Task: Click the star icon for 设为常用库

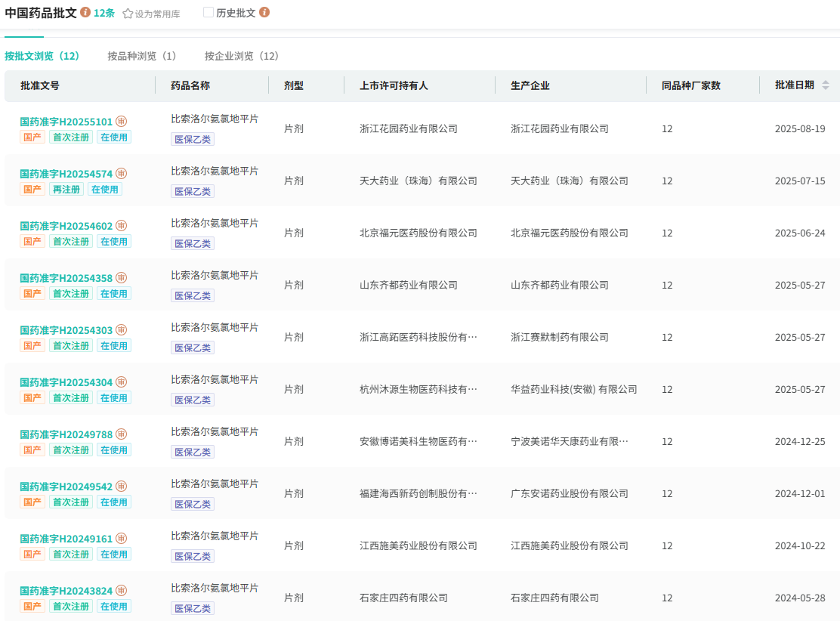Action: [x=128, y=14]
